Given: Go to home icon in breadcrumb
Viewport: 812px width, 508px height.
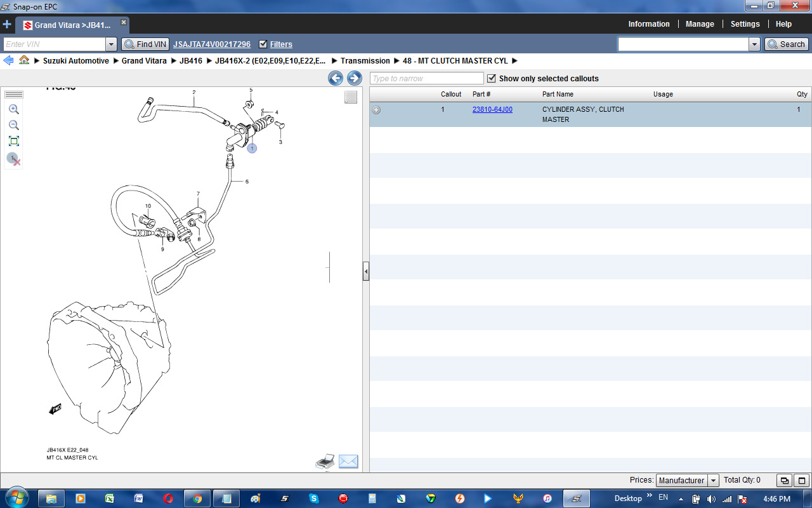Looking at the screenshot, I should coord(24,60).
